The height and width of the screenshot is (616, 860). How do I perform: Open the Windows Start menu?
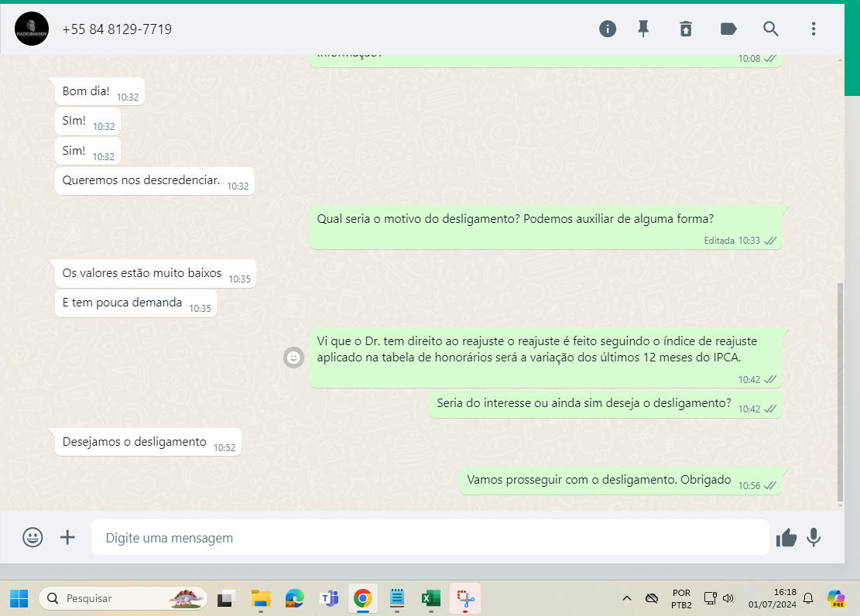click(x=19, y=598)
